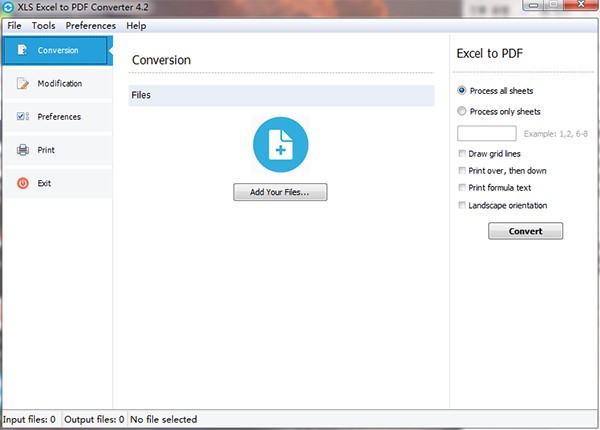Screen dimensions: 600x430
Task: Click the Exit label in sidebar
Action: pos(44,183)
